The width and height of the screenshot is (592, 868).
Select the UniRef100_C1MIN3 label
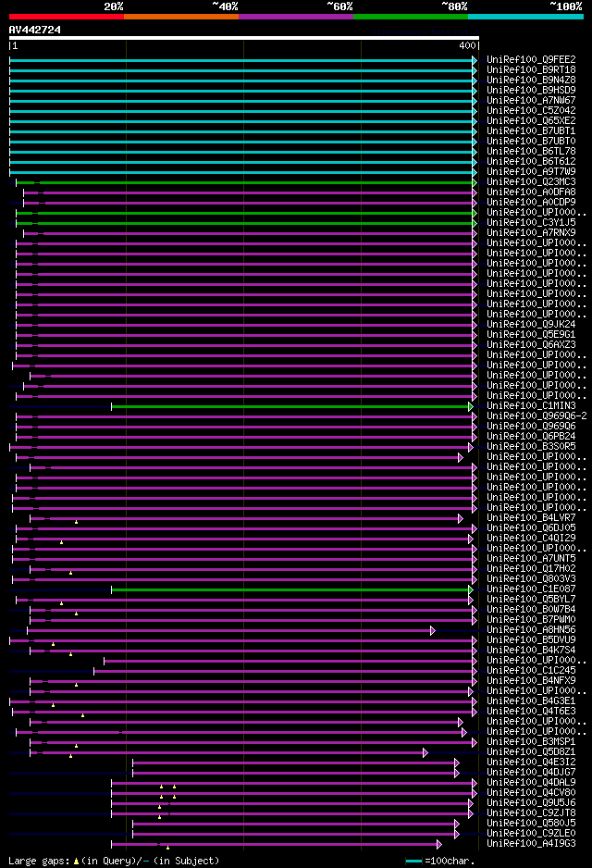(531, 405)
